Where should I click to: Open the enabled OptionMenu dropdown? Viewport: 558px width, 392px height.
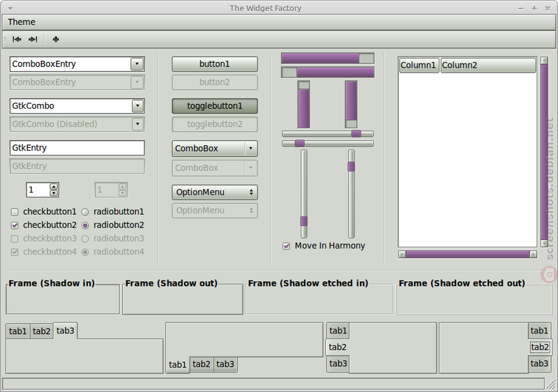215,192
